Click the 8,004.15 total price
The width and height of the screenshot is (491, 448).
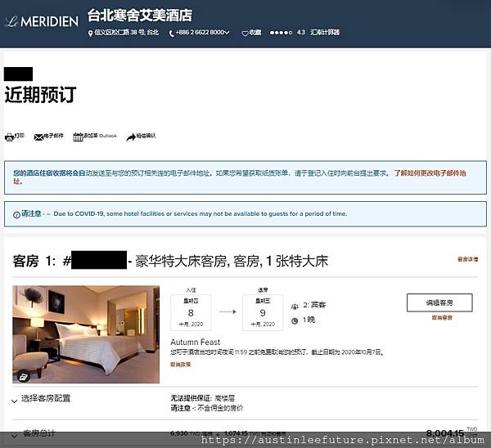click(x=444, y=433)
